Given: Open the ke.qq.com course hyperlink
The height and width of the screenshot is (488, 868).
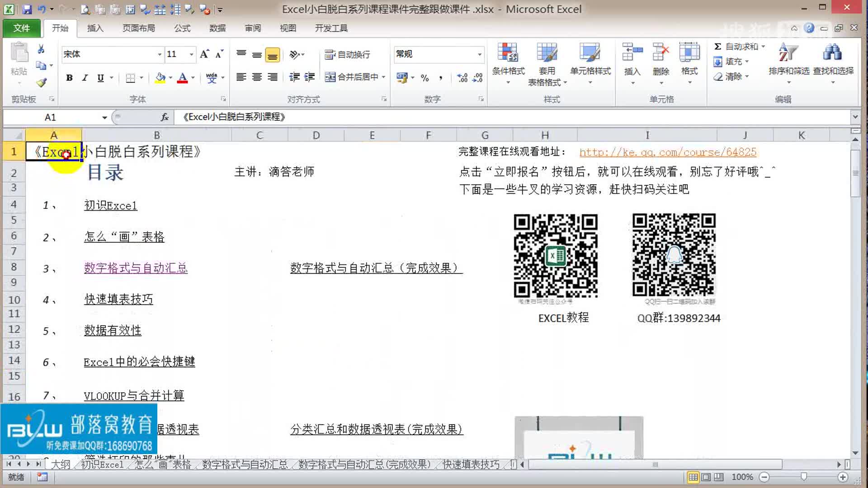Looking at the screenshot, I should [x=668, y=152].
